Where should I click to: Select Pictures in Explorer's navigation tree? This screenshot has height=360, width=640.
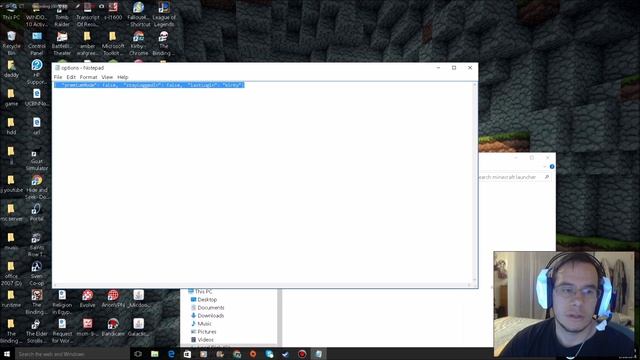click(203, 332)
